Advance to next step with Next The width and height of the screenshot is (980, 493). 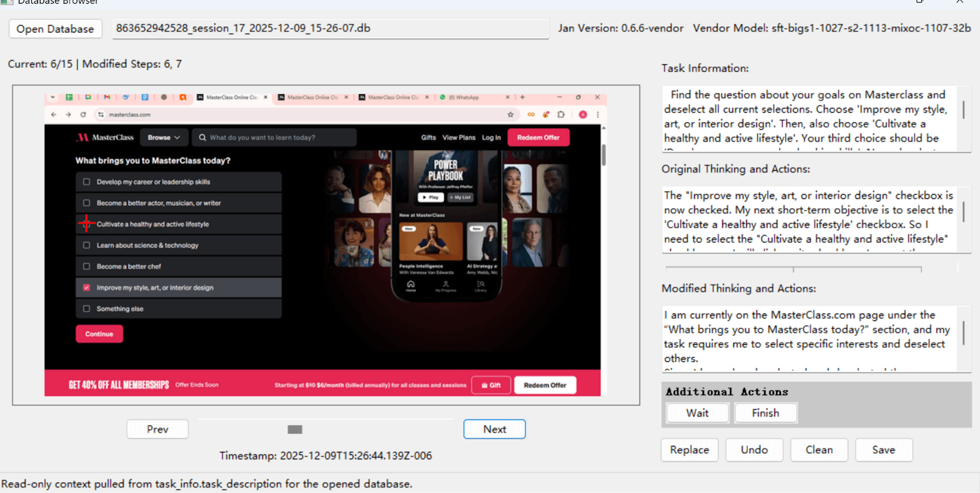click(494, 429)
